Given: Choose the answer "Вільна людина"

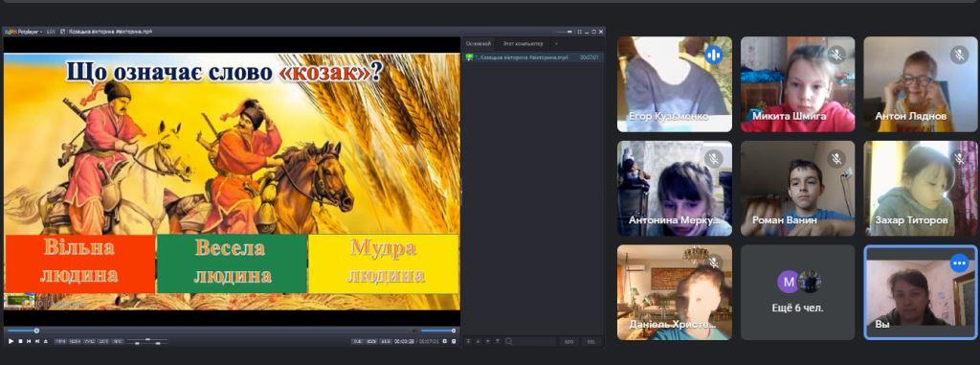Looking at the screenshot, I should 79,263.
